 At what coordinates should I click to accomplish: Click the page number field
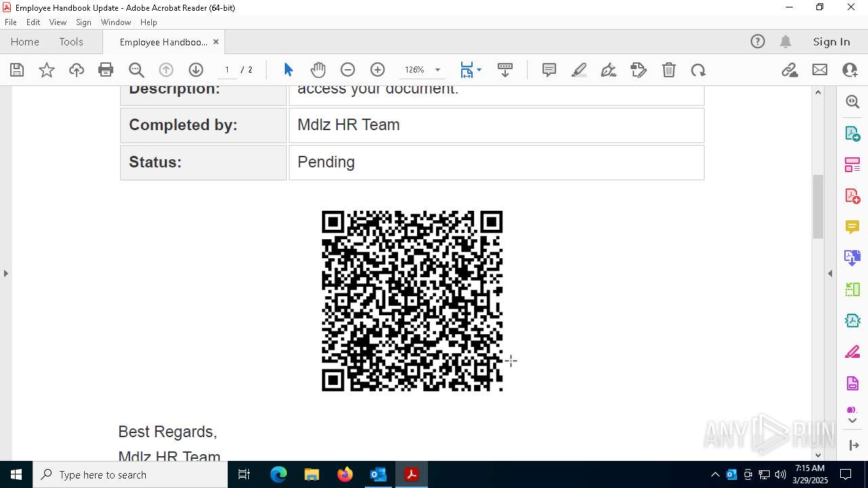[x=226, y=70]
